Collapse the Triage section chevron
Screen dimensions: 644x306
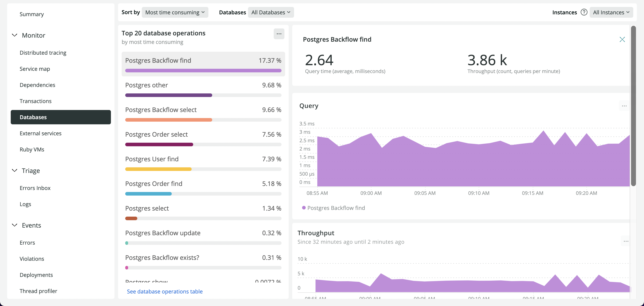tap(15, 170)
